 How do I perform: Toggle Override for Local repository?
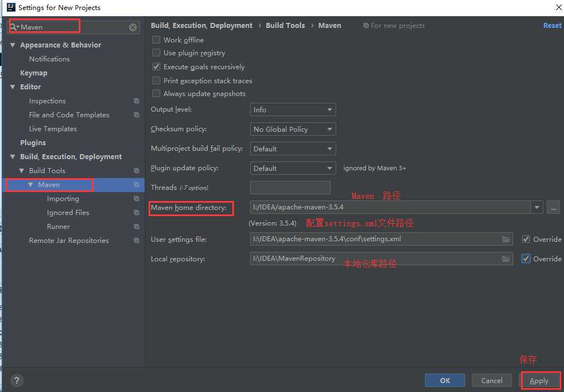[526, 259]
